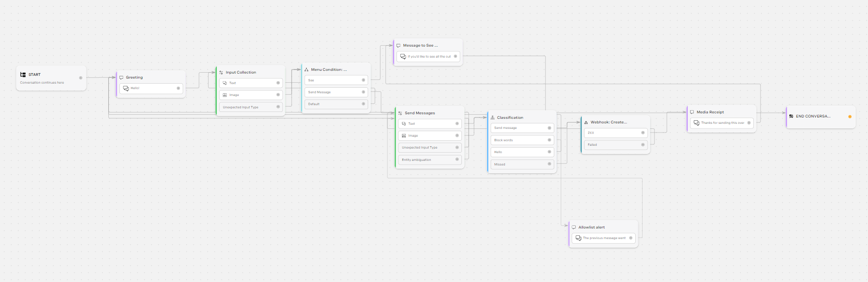Click the Missed intent output connector
This screenshot has height=282, width=868.
coord(549,164)
